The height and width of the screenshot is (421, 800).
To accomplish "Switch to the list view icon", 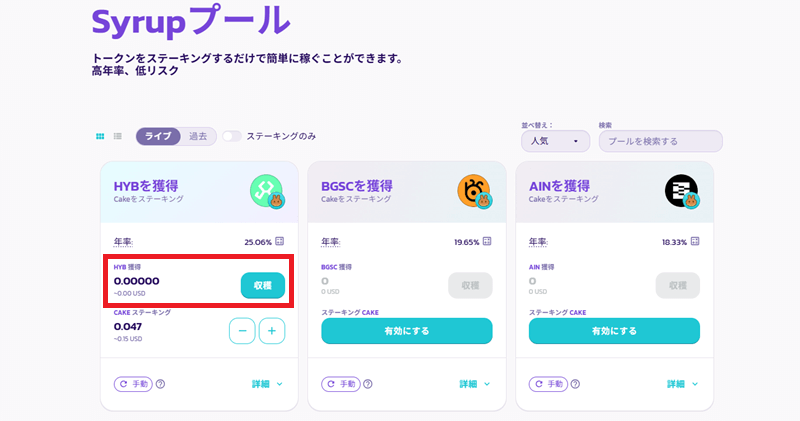I will pos(118,136).
